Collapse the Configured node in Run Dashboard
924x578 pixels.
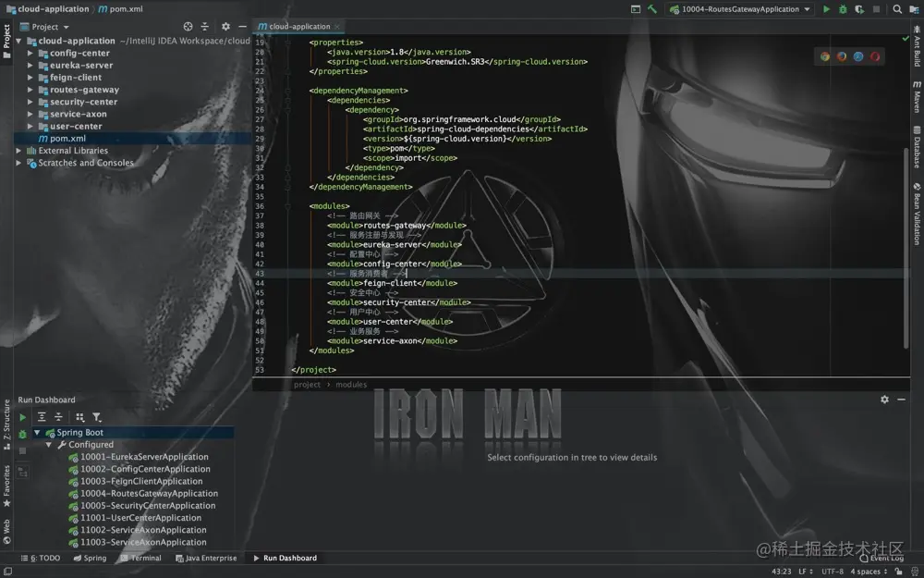click(x=48, y=445)
